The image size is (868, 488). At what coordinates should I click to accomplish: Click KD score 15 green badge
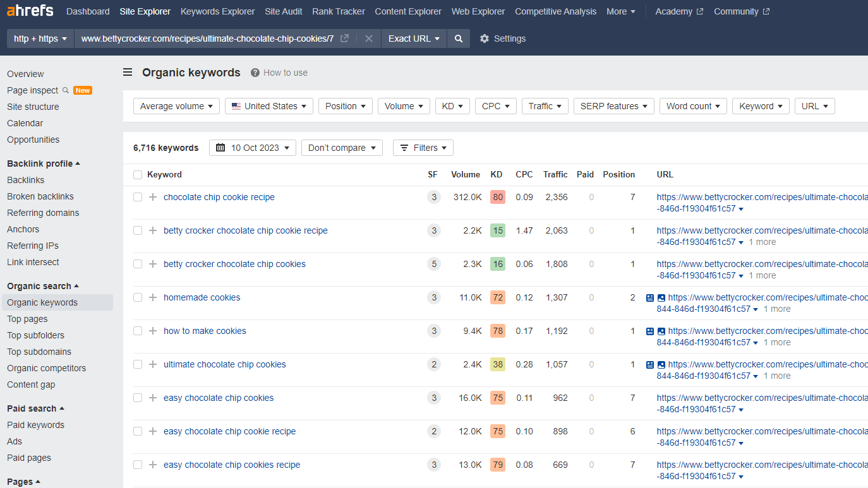(x=498, y=230)
